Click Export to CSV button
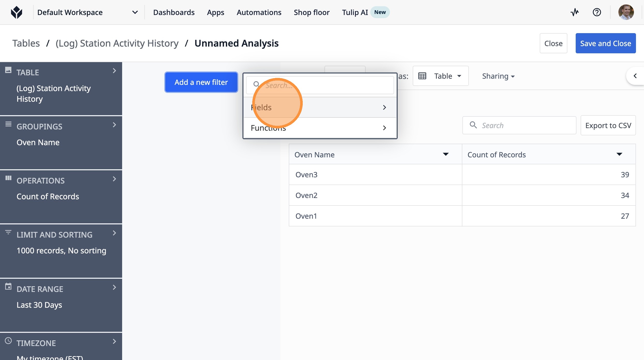644x360 pixels. coord(608,126)
